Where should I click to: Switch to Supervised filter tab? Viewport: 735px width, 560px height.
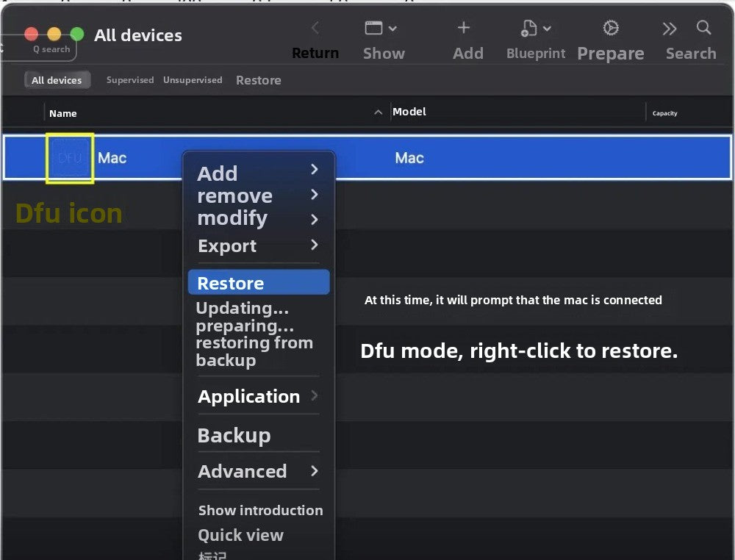tap(130, 79)
